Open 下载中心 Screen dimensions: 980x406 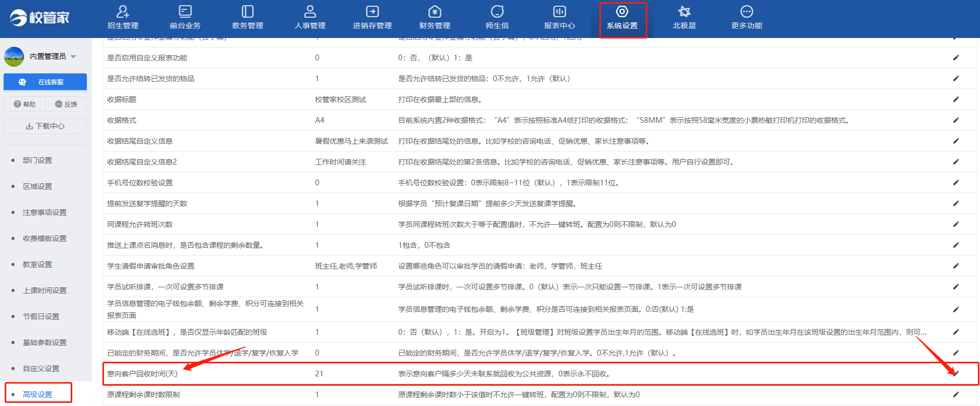click(45, 126)
